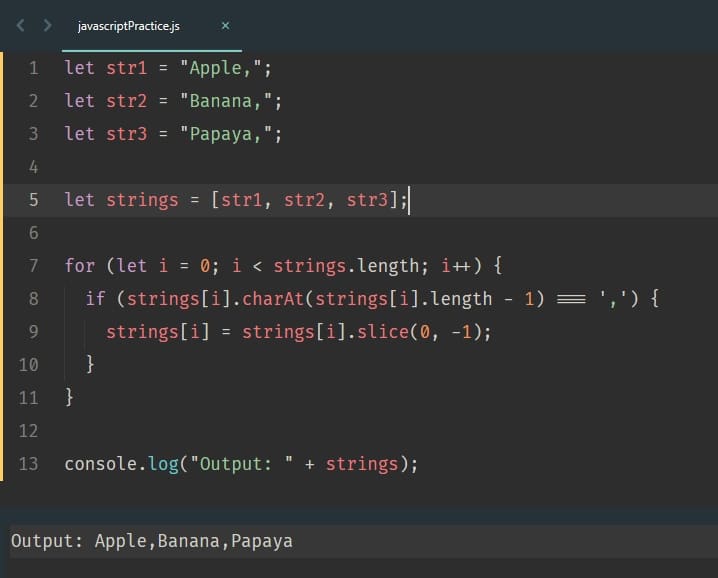Screen dimensions: 718x578
Task: Click the strings variable declaration on line 5
Action: click(142, 201)
